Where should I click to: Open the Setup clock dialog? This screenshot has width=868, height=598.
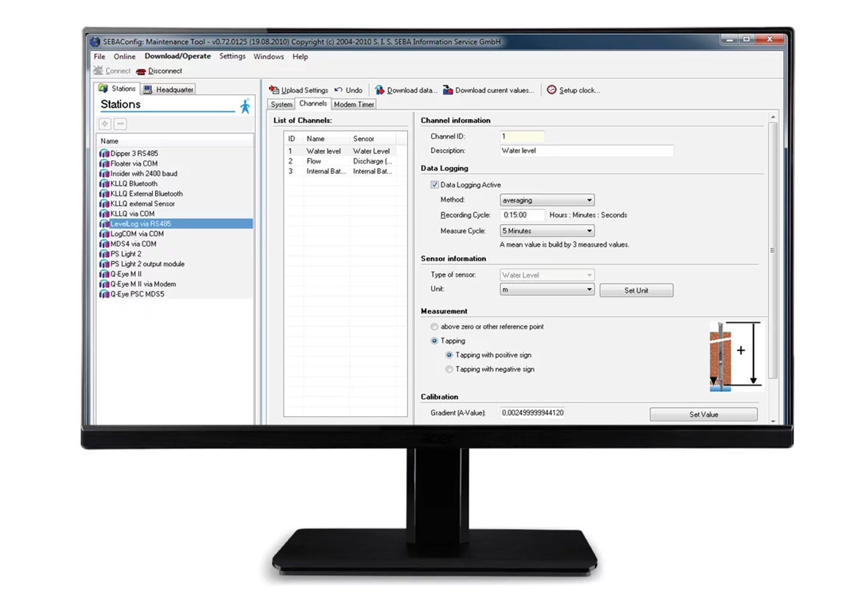tap(552, 90)
